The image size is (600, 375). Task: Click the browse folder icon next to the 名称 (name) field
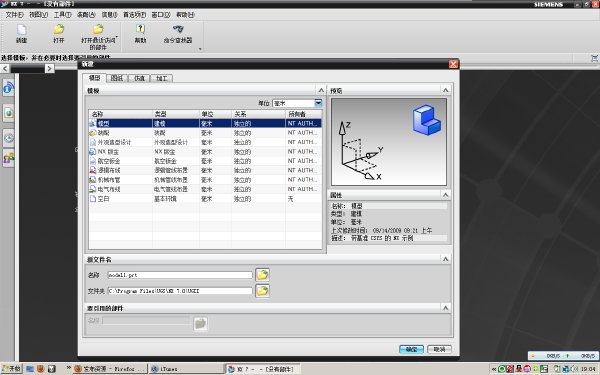point(262,275)
